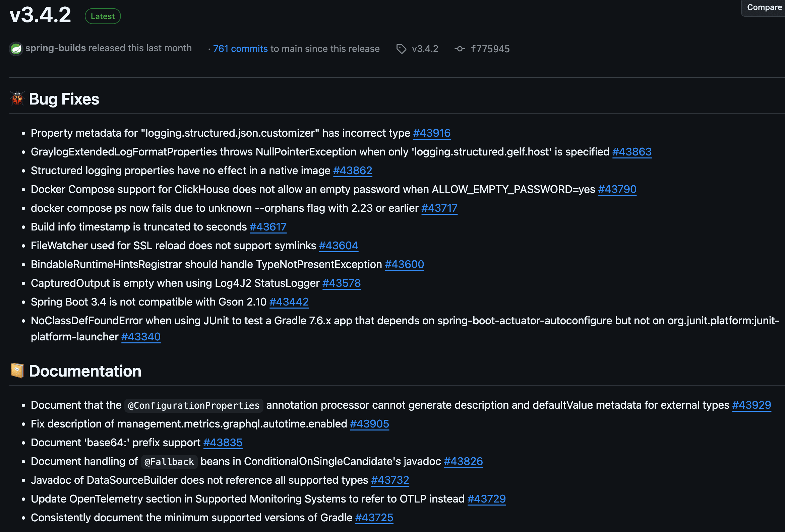
Task: Open issue #43790 about ClickHouse password
Action: click(x=617, y=189)
